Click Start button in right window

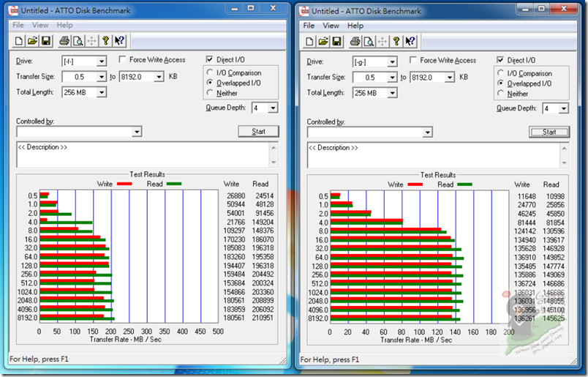coord(549,132)
